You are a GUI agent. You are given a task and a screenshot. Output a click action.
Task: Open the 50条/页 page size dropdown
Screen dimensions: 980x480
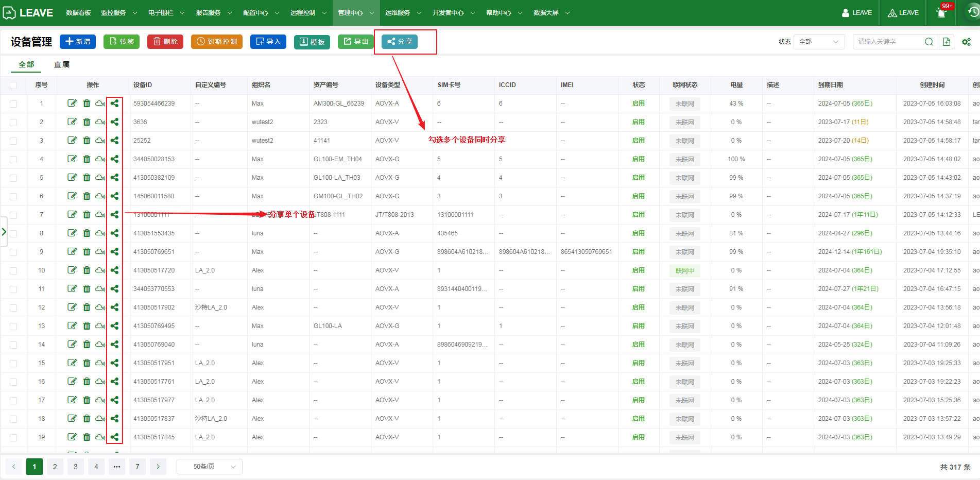pos(209,467)
